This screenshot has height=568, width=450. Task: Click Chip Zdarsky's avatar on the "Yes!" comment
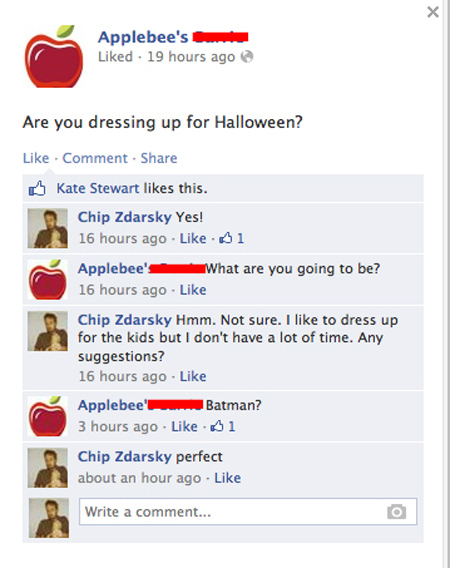click(x=48, y=228)
